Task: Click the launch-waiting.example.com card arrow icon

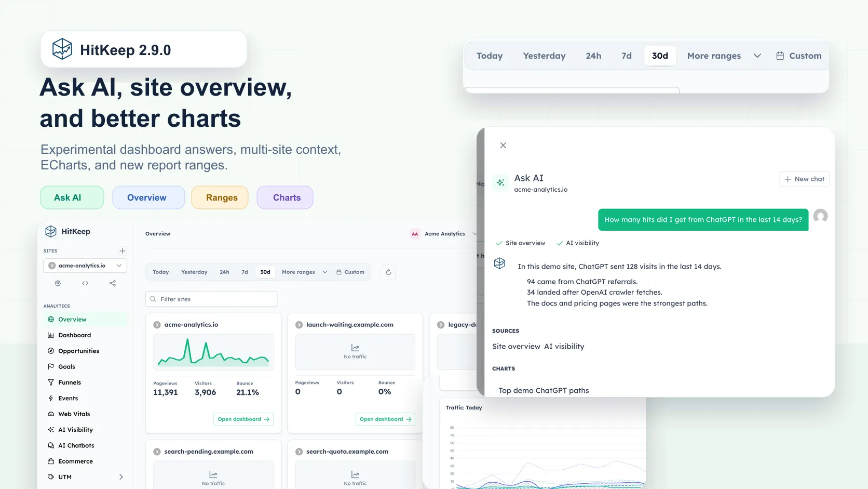Action: coord(299,325)
